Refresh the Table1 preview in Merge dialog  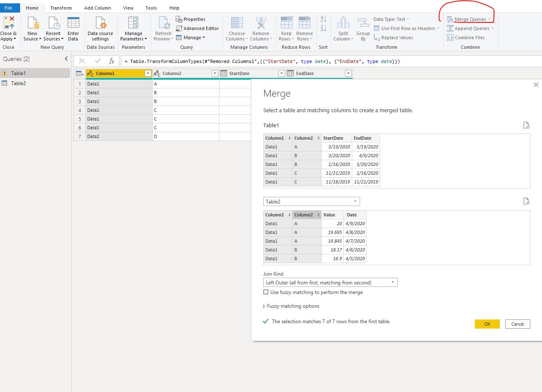coord(527,125)
